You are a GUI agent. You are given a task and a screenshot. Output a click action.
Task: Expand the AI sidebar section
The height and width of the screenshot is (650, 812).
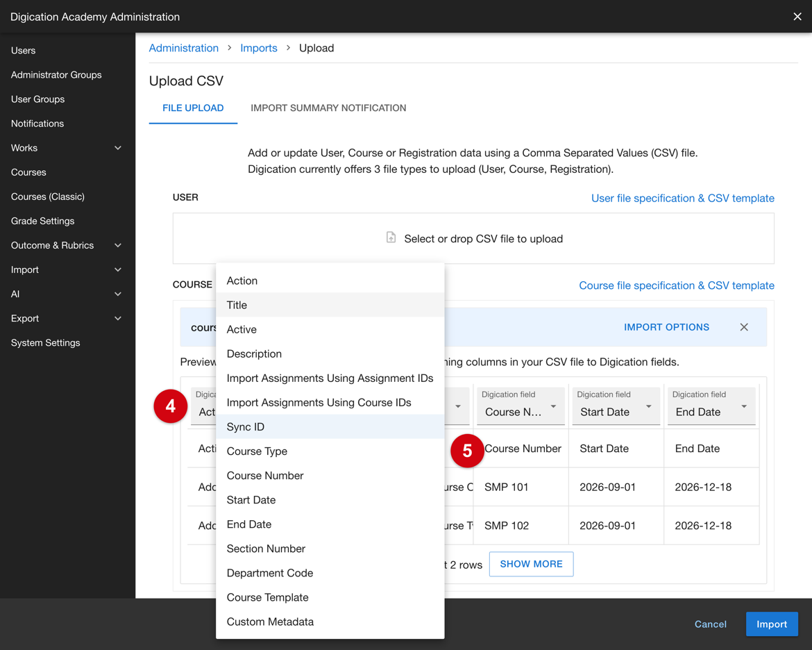[118, 294]
